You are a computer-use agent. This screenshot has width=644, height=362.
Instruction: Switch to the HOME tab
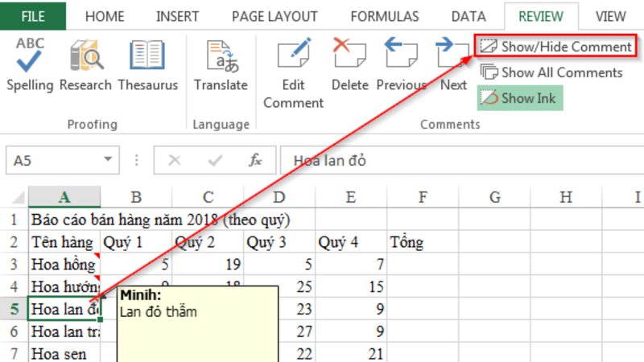[x=105, y=16]
